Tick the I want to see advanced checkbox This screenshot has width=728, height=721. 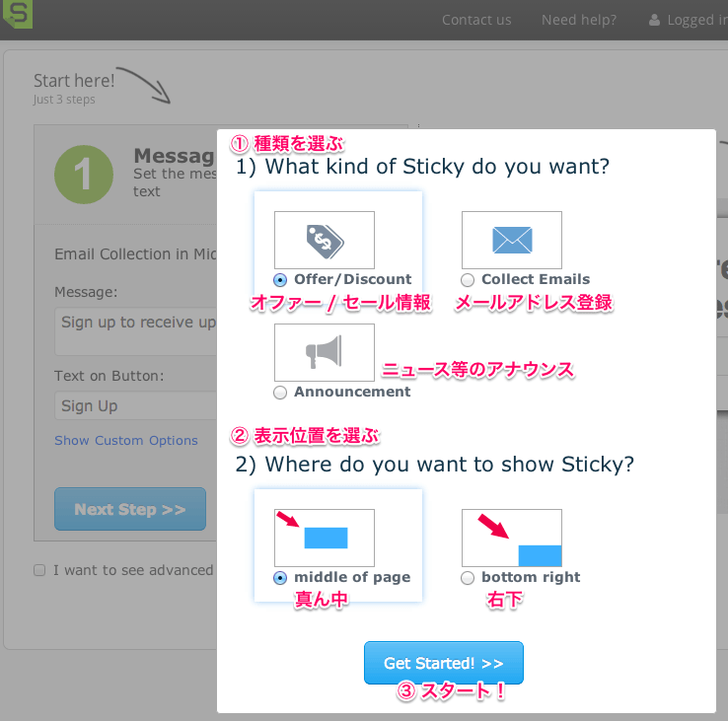click(39, 570)
